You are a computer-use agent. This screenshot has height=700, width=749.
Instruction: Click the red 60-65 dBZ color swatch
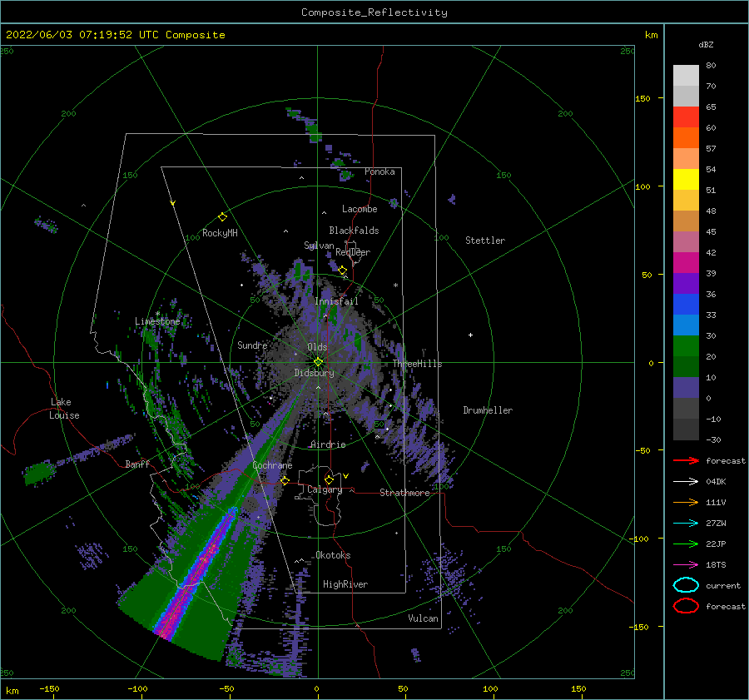686,117
